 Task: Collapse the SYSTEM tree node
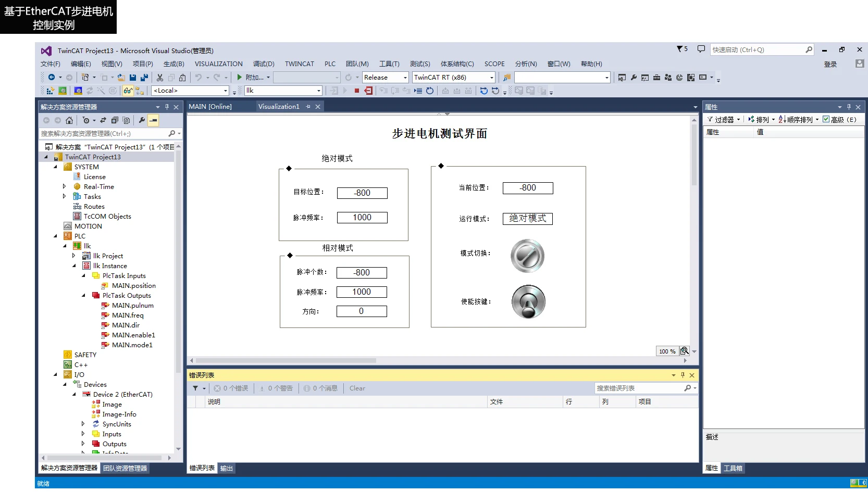pos(55,167)
